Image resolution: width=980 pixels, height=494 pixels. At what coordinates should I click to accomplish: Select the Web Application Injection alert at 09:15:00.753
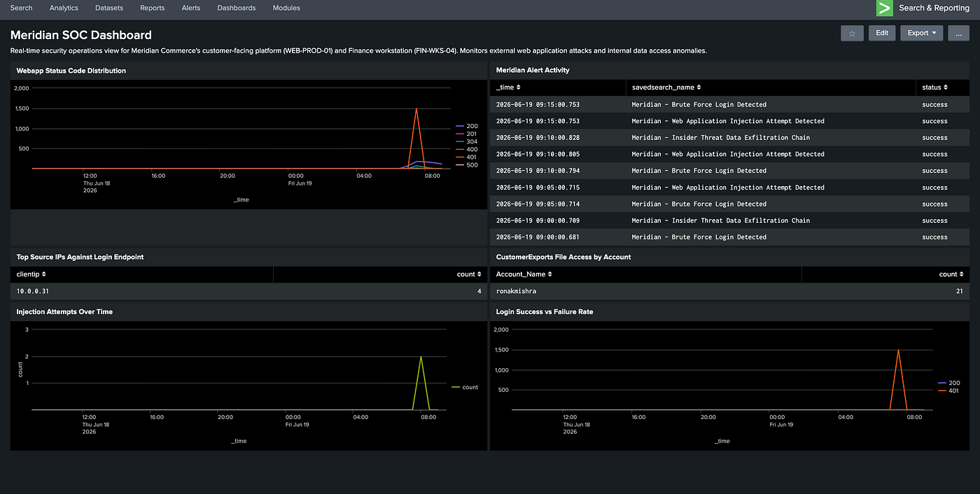coord(729,121)
